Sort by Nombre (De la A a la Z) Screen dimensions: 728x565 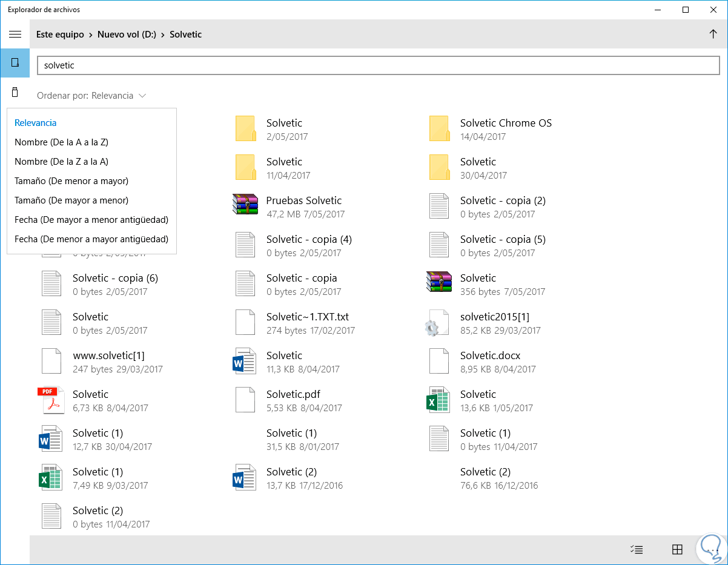pyautogui.click(x=91, y=142)
